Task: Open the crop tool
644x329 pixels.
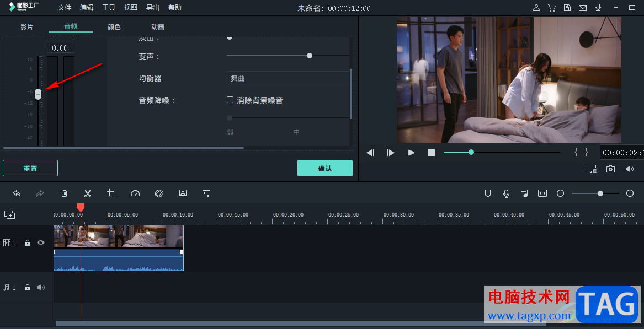Action: [111, 193]
